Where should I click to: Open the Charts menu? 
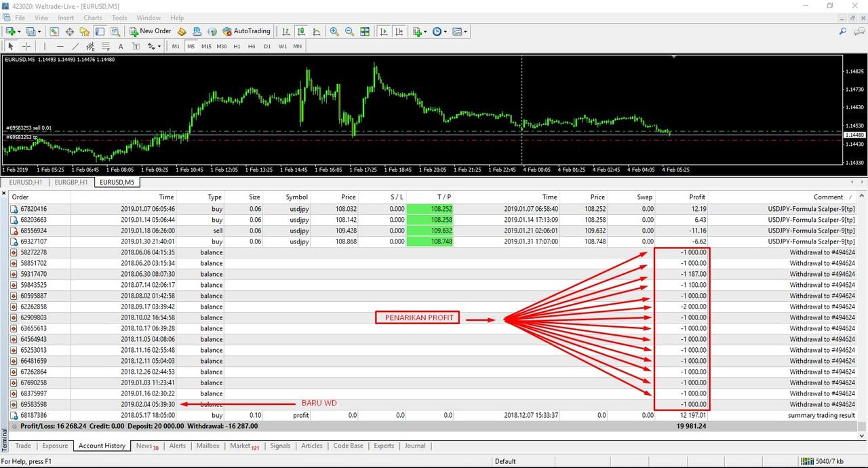pyautogui.click(x=93, y=18)
